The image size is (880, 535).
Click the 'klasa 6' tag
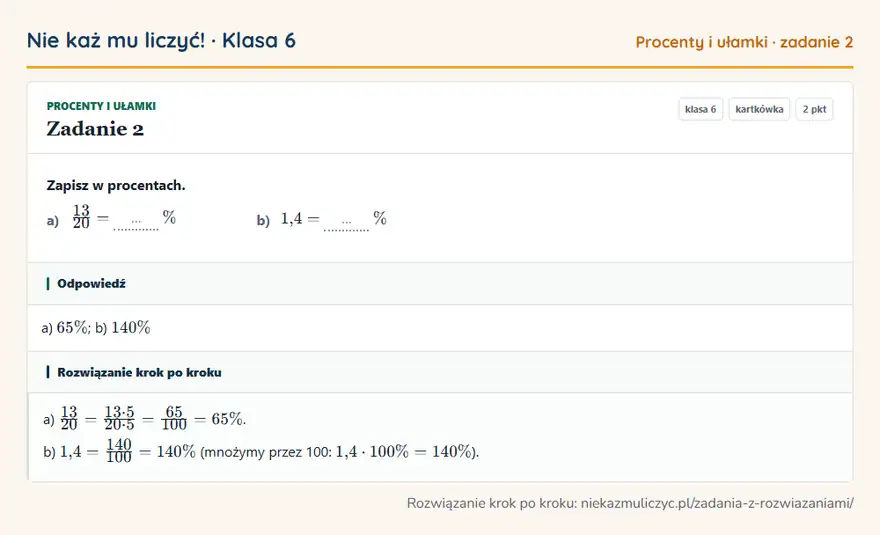(700, 109)
